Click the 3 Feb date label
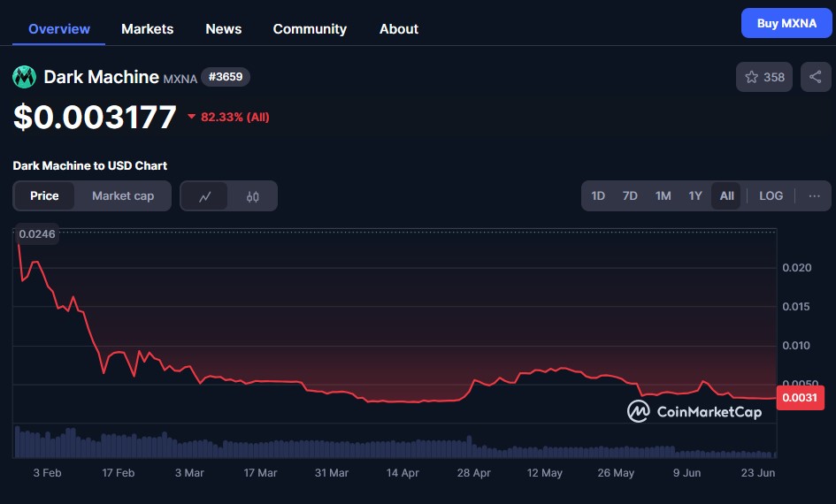Screen dimensions: 836x504 pyautogui.click(x=47, y=472)
